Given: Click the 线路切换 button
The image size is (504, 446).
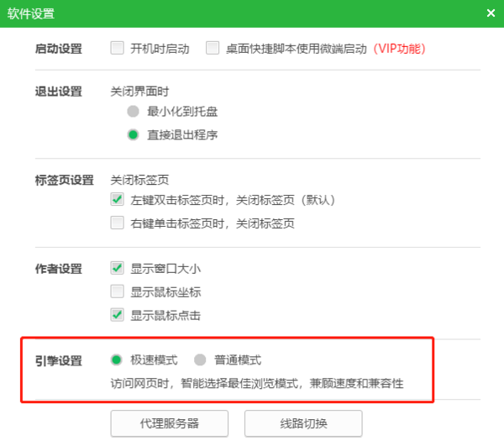Looking at the screenshot, I should coord(302,422).
